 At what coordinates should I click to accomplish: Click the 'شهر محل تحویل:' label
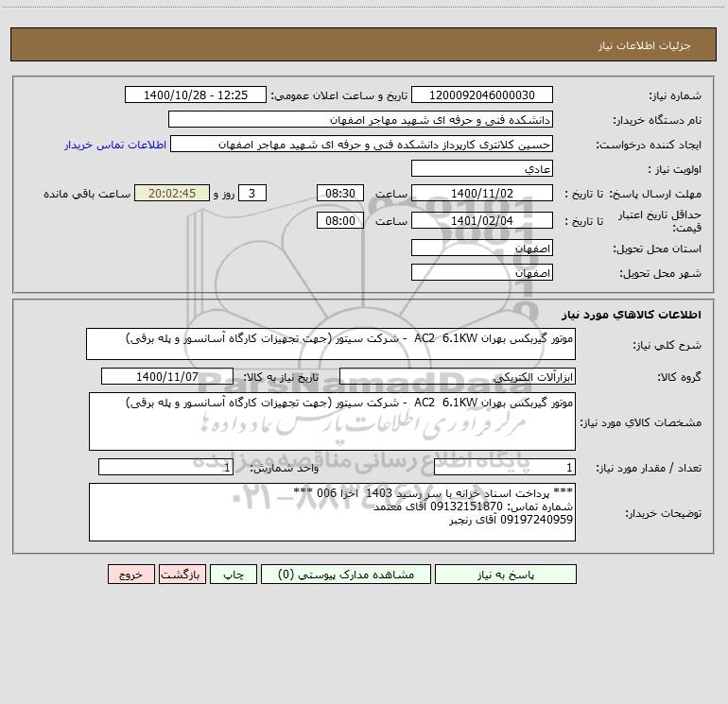point(660,274)
